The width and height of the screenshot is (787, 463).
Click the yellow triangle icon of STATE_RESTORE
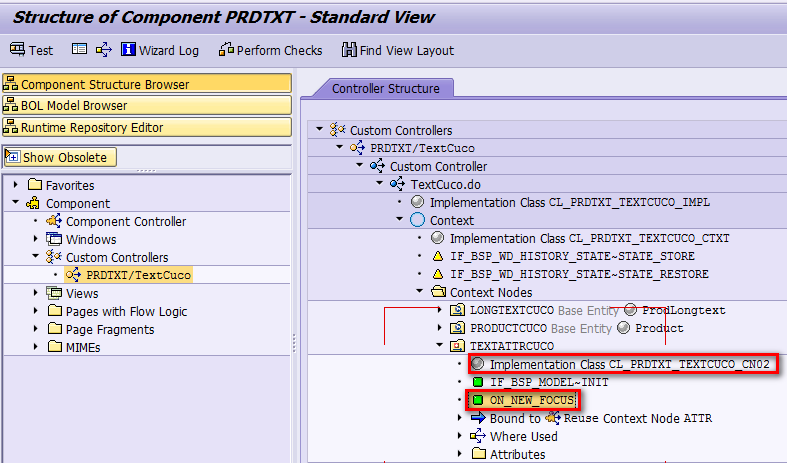(x=438, y=274)
